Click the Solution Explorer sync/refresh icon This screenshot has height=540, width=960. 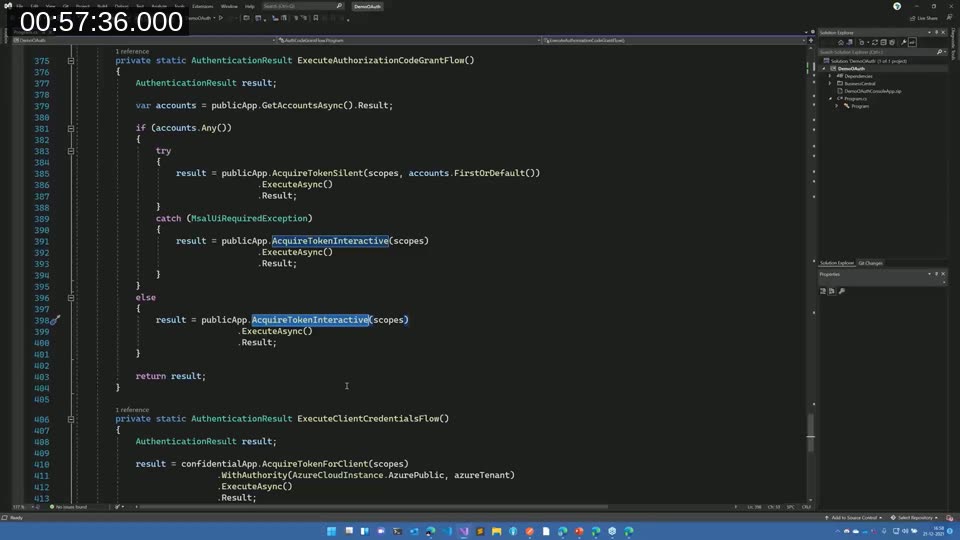tap(875, 42)
